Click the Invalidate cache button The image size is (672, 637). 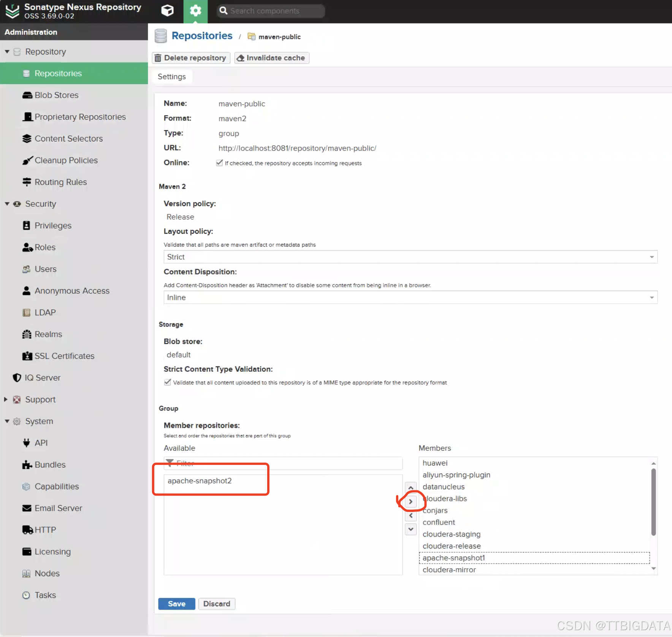coord(271,58)
